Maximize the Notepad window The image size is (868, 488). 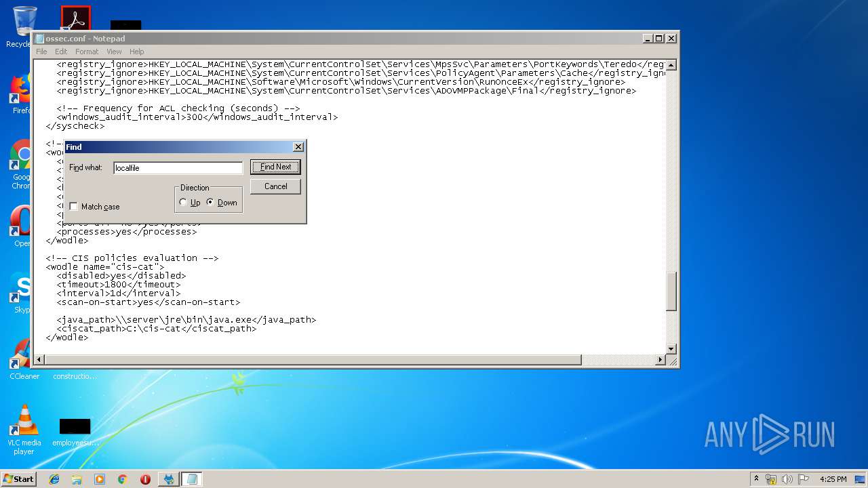(x=658, y=39)
